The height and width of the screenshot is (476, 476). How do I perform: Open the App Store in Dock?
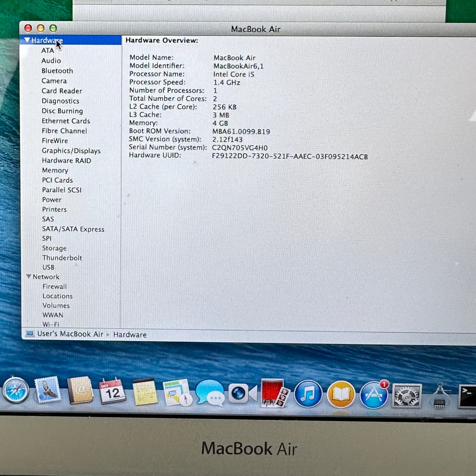pos(374,395)
